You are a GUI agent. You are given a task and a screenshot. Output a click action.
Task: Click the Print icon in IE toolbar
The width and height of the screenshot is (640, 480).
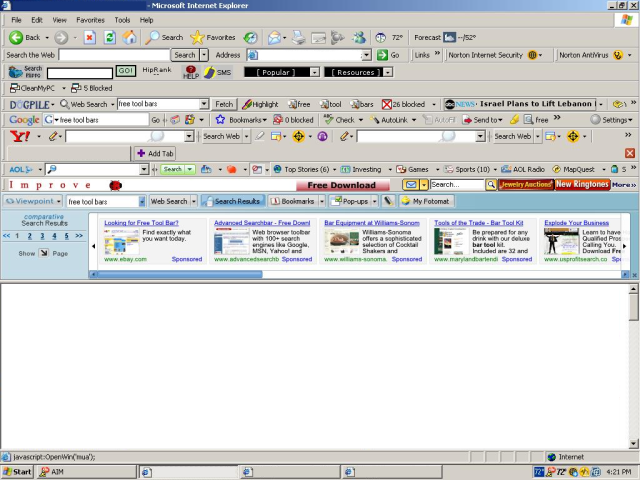click(298, 38)
